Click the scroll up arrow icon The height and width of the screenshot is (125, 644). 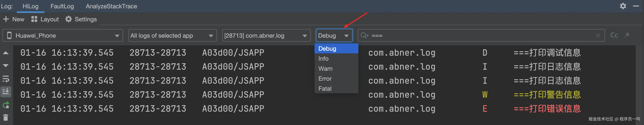pos(6,53)
